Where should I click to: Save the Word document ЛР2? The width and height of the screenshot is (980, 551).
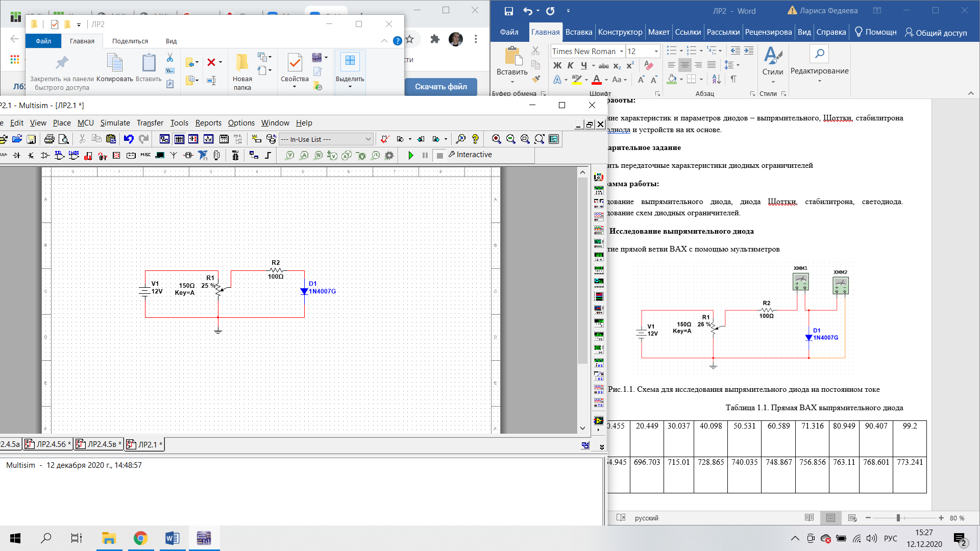coord(508,11)
